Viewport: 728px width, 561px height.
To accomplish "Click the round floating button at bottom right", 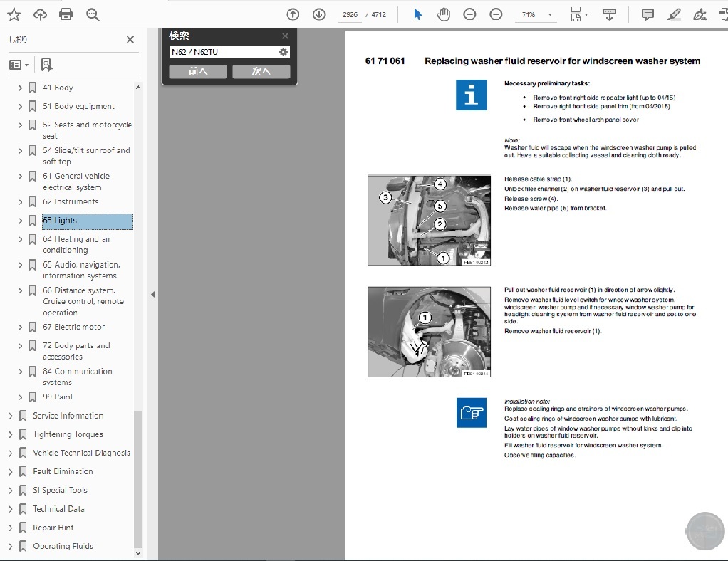I will coord(705,531).
